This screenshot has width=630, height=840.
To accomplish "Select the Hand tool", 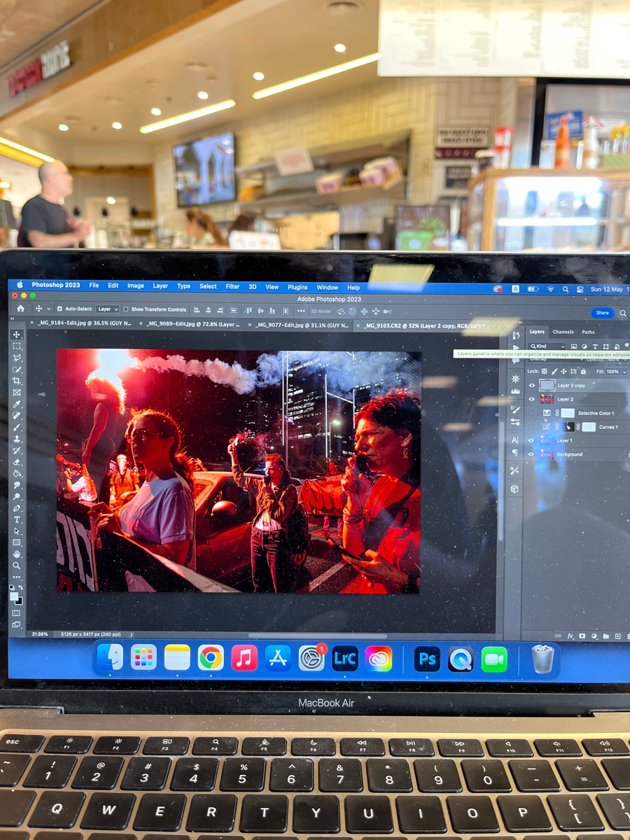I will [17, 554].
